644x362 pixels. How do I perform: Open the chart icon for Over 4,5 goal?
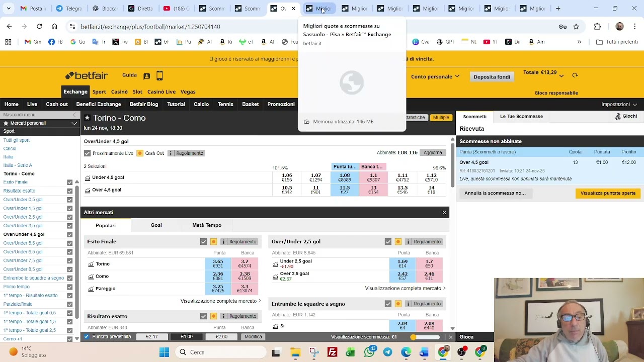(88, 190)
